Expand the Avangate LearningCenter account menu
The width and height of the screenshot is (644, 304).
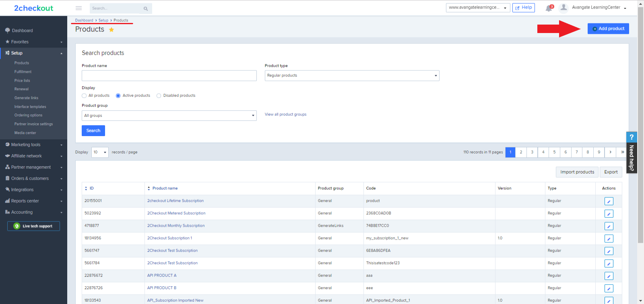[x=599, y=8]
